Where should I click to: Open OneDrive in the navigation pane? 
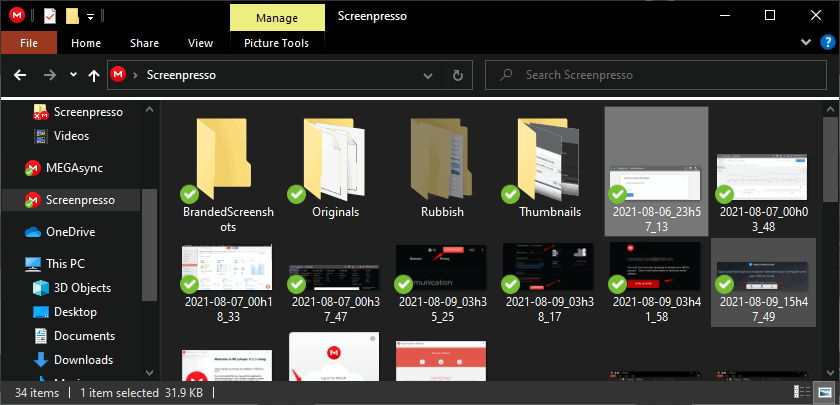(60, 232)
